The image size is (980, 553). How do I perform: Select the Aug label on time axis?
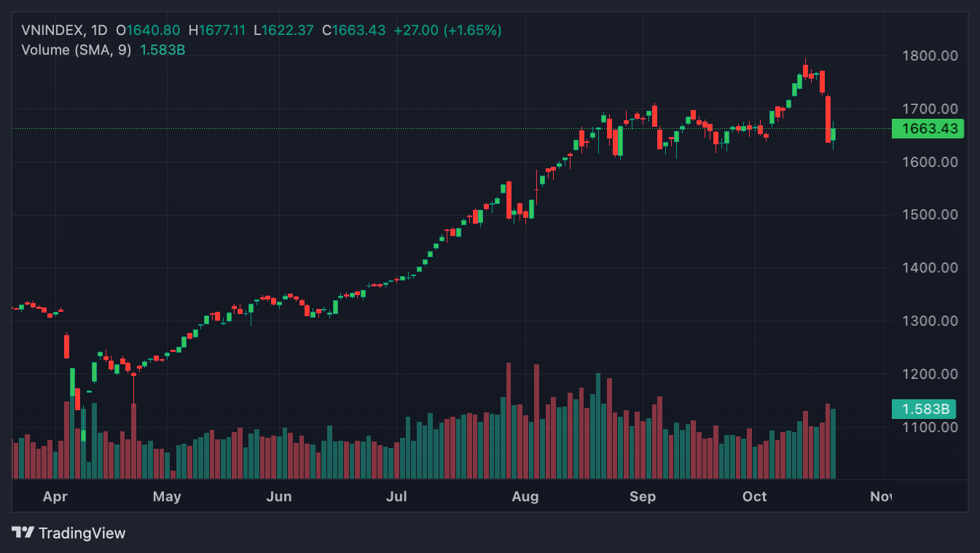(x=525, y=497)
